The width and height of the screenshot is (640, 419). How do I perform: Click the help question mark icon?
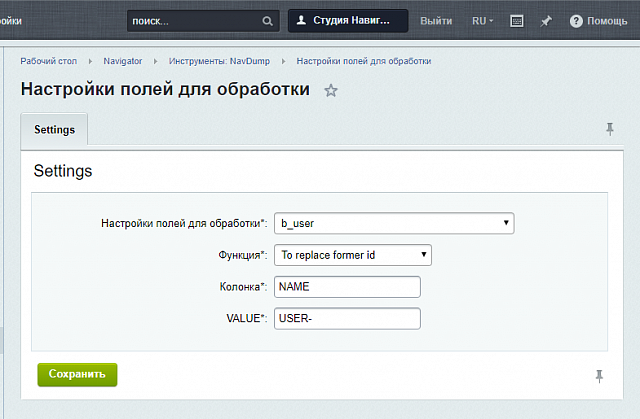click(x=576, y=21)
